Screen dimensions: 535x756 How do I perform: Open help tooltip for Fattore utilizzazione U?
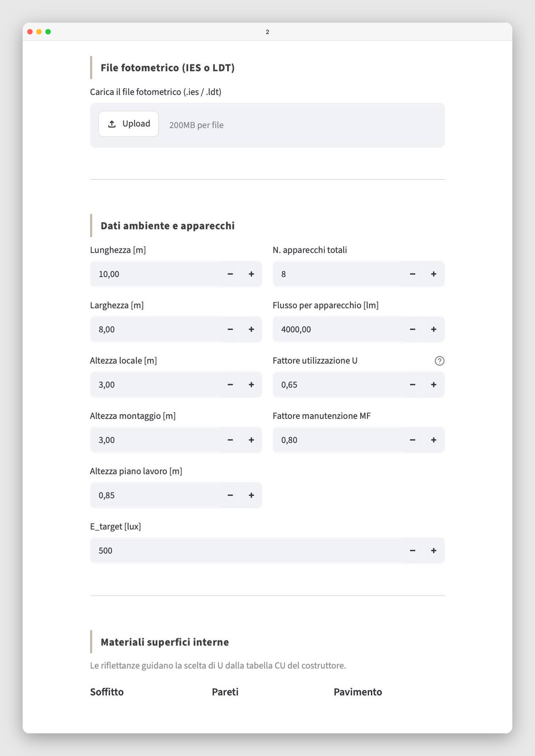[x=439, y=361]
